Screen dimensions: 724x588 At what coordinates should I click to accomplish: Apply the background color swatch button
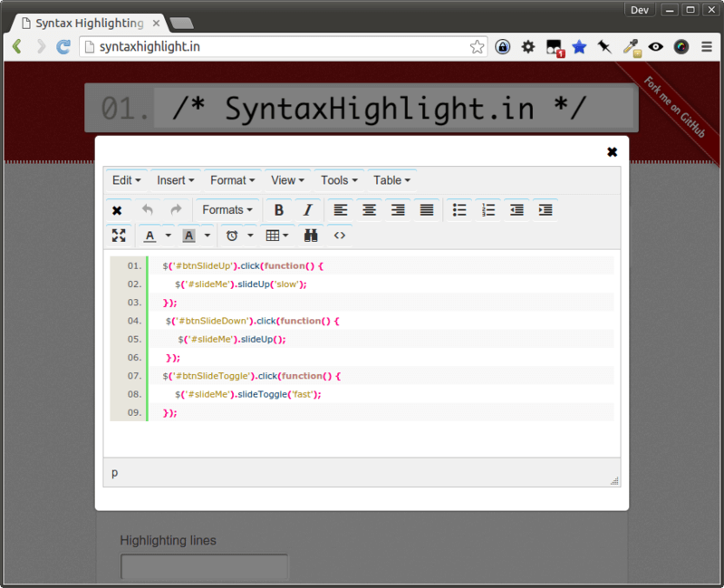click(x=188, y=236)
